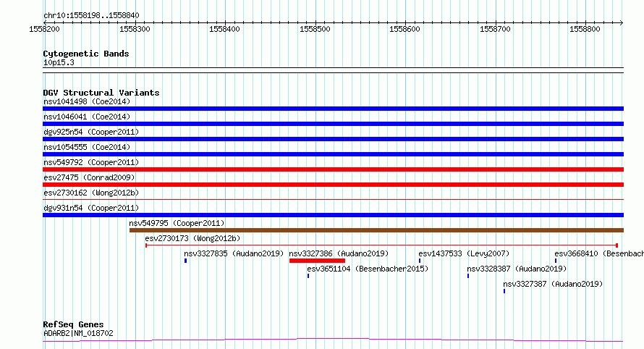
Task: Click the red bar below nsv549792
Action: coord(333,169)
